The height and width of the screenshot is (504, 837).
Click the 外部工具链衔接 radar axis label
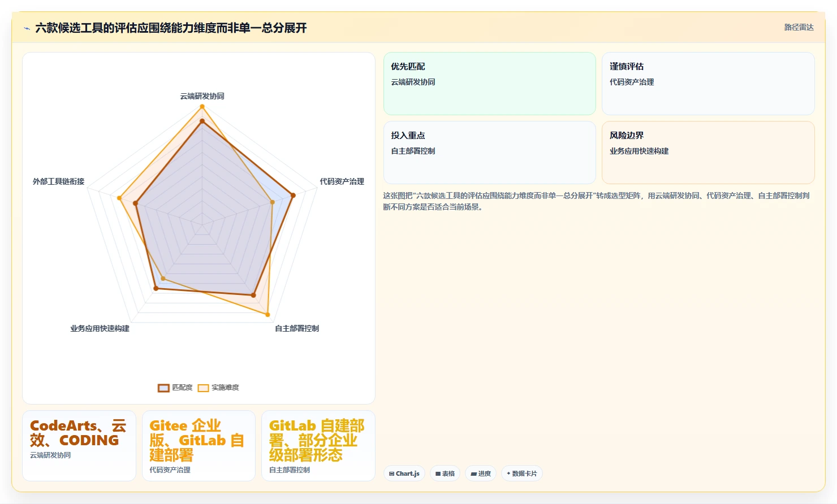pos(58,181)
